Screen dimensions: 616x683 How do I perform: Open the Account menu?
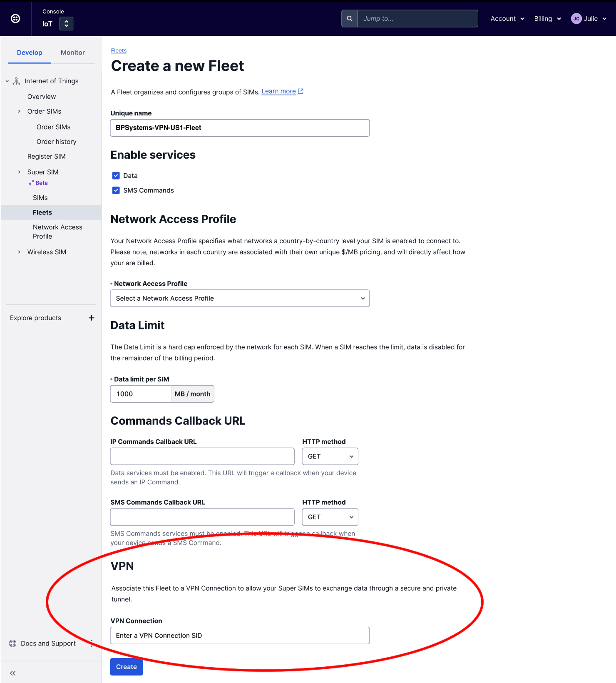coord(507,19)
